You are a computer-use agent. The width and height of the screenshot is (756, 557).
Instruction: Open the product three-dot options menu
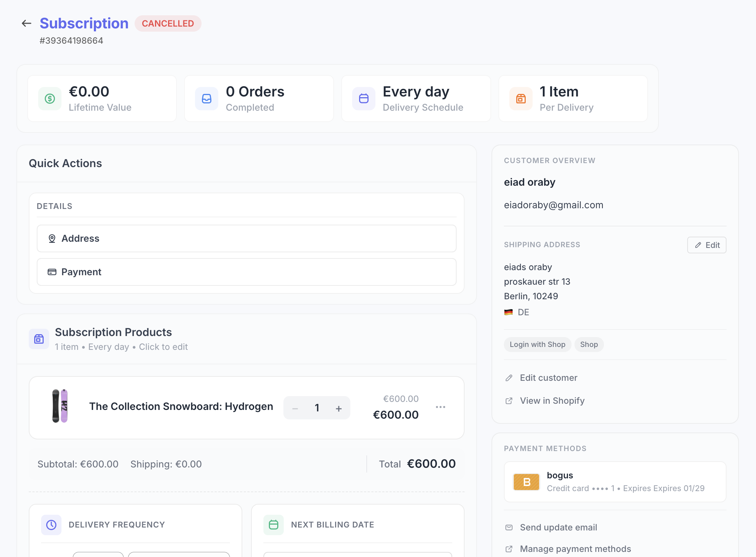coord(441,407)
